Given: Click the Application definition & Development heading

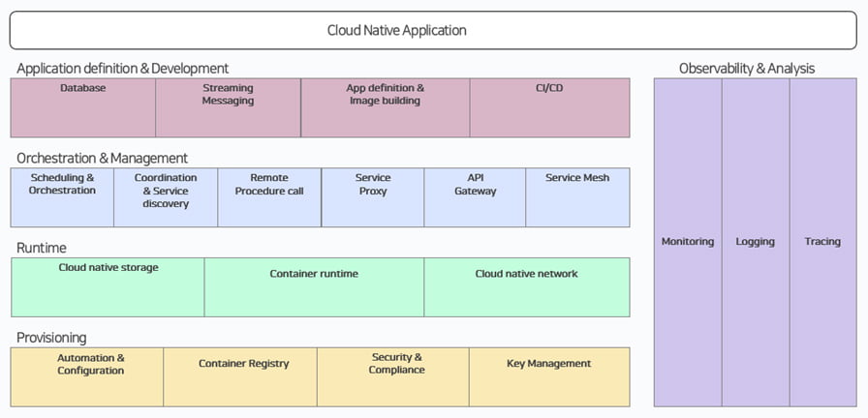Looking at the screenshot, I should (122, 69).
